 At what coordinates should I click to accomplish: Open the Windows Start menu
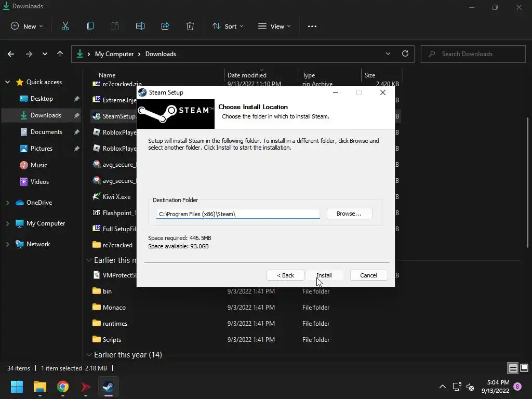pos(17,387)
